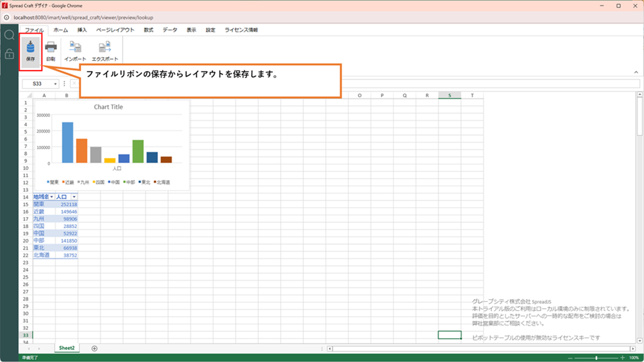Open the ホーム ribbon tab
This screenshot has width=644, height=362.
tap(61, 30)
